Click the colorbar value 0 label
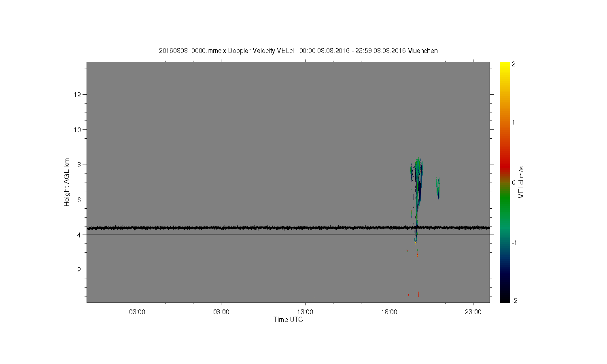Viewport: 607px width, 364px height. (x=514, y=182)
